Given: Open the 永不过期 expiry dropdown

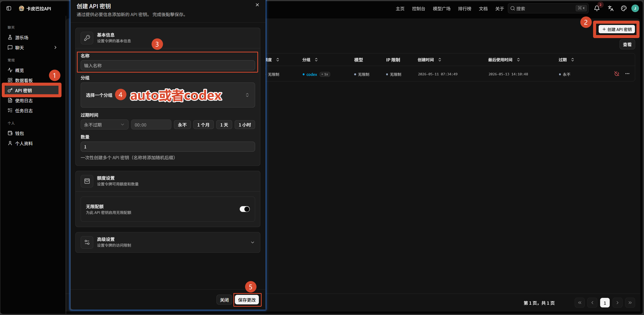Looking at the screenshot, I should click(x=104, y=125).
